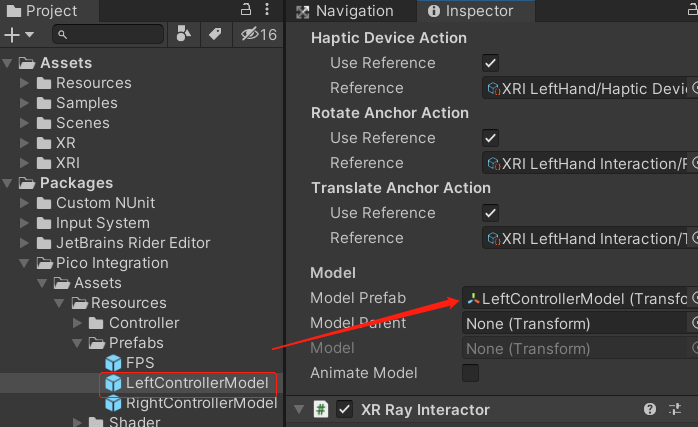Image resolution: width=698 pixels, height=427 pixels.
Task: Enable the Animate Model checkbox
Action: [470, 373]
